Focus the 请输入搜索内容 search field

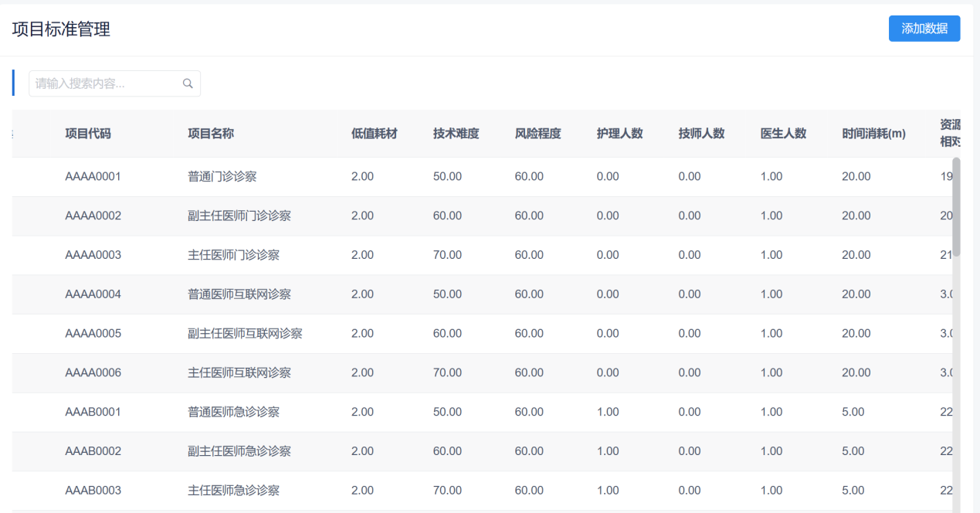tap(104, 84)
